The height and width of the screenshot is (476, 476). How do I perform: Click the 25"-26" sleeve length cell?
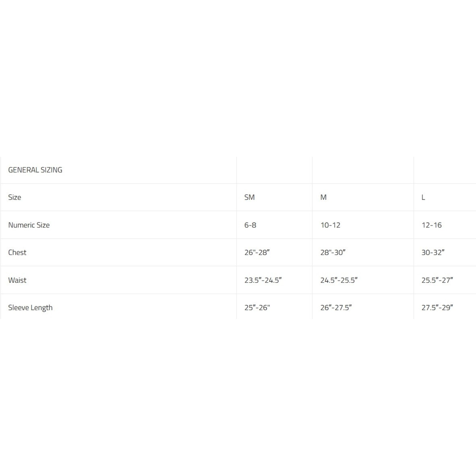click(257, 308)
